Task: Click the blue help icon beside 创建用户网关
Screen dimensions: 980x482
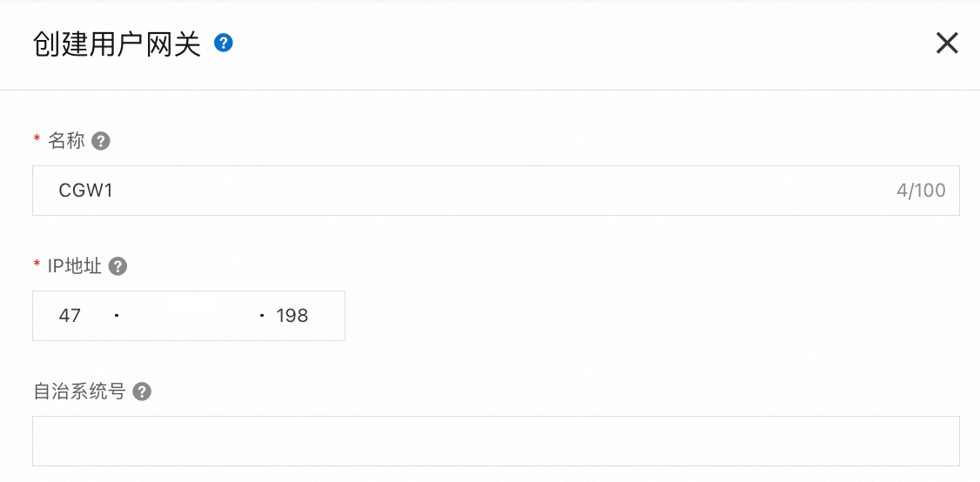Action: click(224, 43)
